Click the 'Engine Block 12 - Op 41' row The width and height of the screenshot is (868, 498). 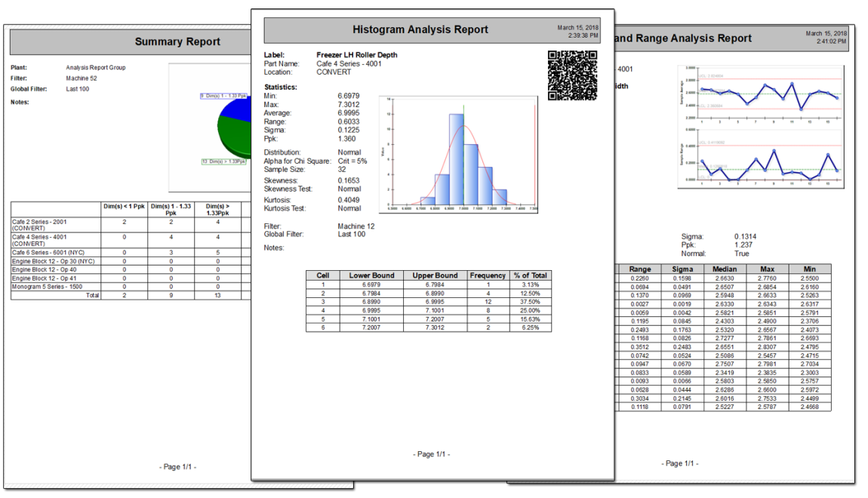coord(131,278)
